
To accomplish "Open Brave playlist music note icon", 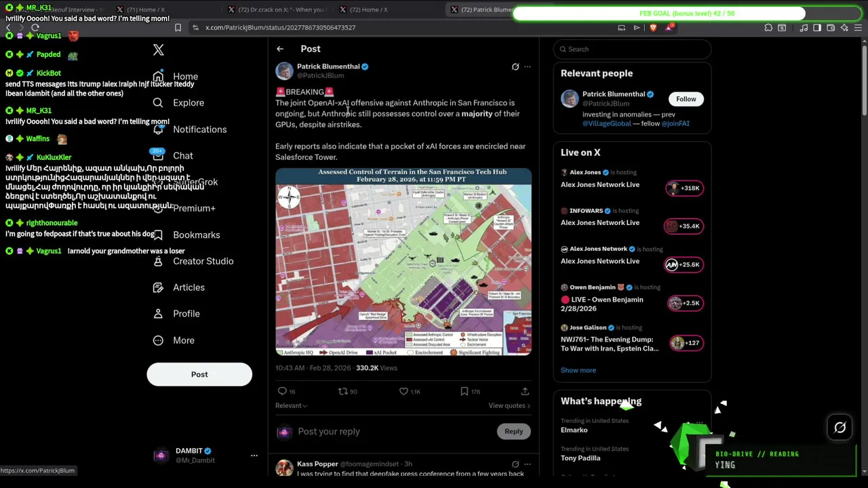I will point(804,28).
